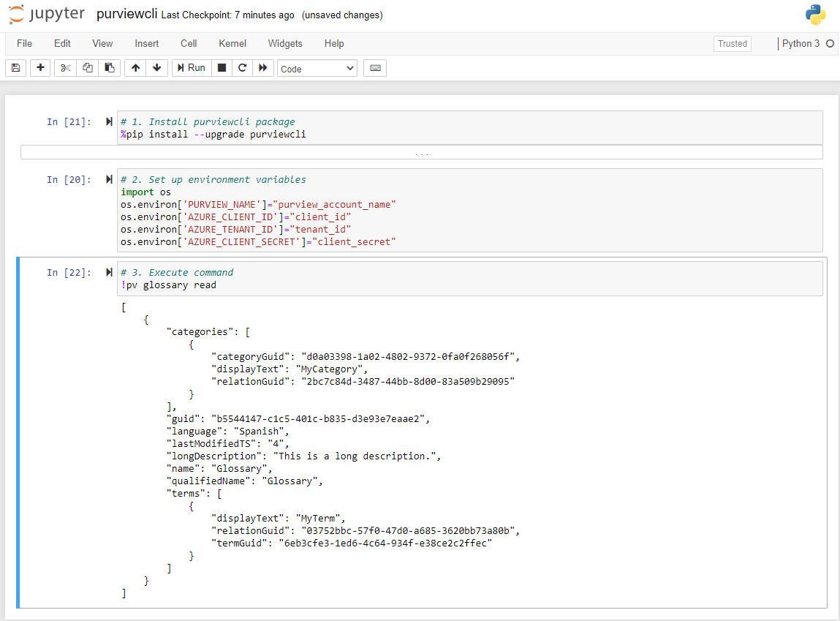This screenshot has width=840, height=621.
Task: Restart kernel and run all fast-forward icon
Action: [x=262, y=68]
